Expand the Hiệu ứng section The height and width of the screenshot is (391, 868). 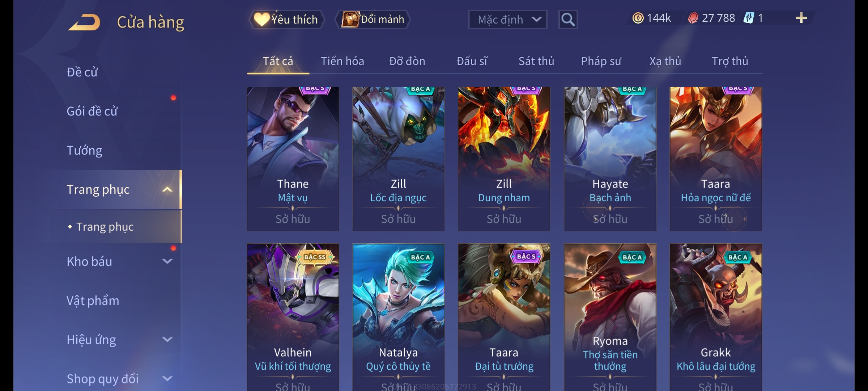click(167, 340)
